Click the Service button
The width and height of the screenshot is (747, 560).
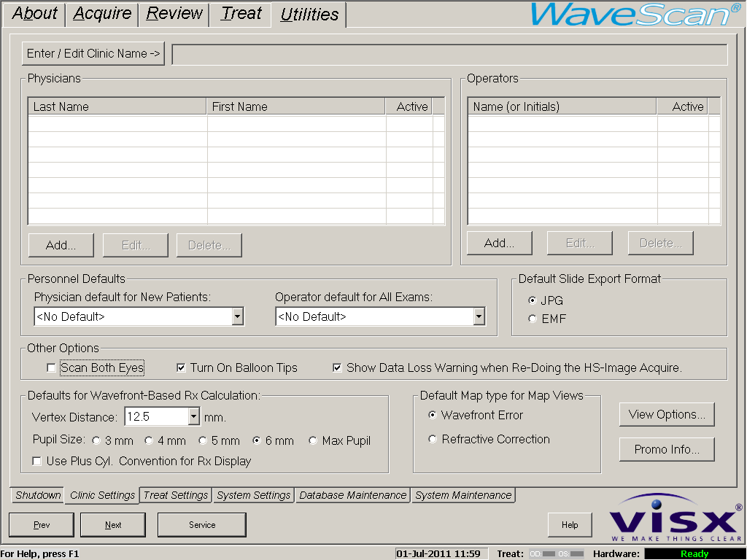(x=202, y=525)
